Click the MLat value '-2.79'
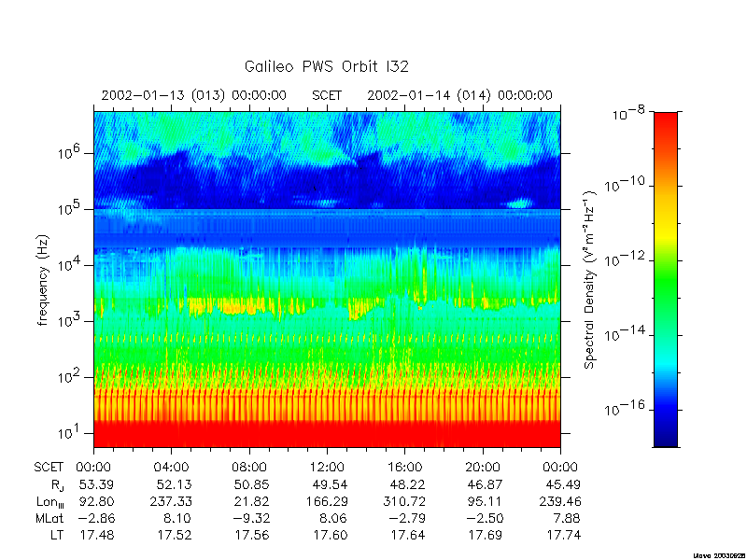The height and width of the screenshot is (560, 747). pyautogui.click(x=406, y=518)
